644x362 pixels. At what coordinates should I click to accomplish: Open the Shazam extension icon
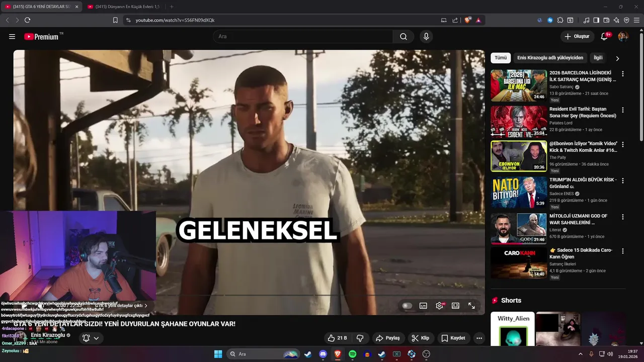550,20
